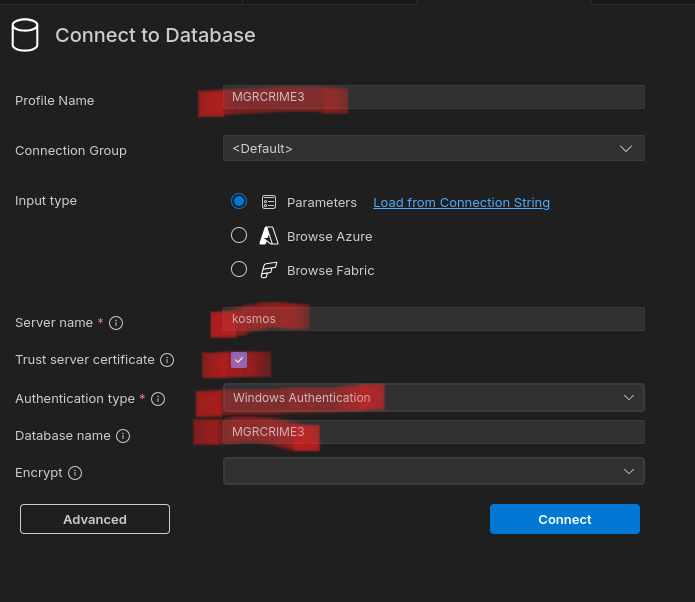Click the Azure logo icon

tap(269, 236)
